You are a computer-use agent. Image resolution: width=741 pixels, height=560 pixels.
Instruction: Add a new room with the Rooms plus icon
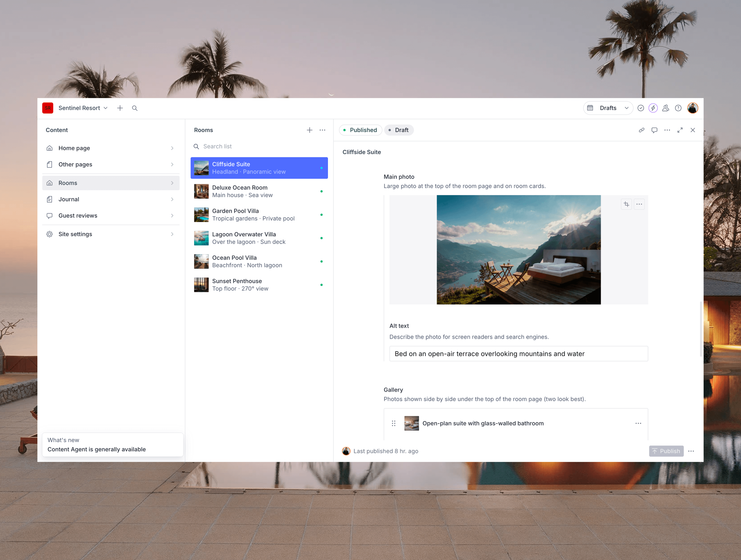pyautogui.click(x=310, y=130)
